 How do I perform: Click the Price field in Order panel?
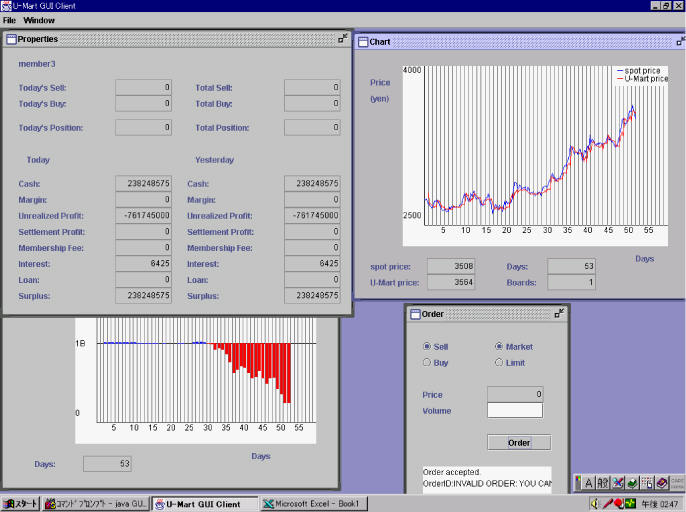click(514, 394)
